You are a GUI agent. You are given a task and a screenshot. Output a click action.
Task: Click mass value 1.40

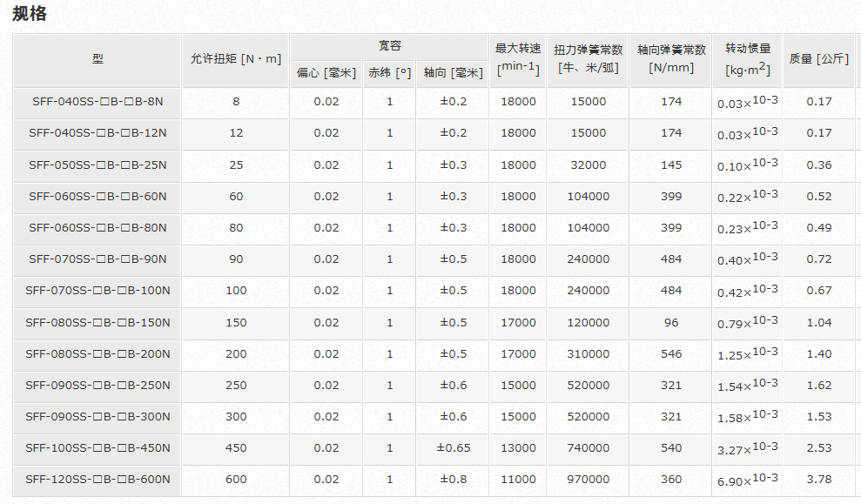(x=819, y=354)
